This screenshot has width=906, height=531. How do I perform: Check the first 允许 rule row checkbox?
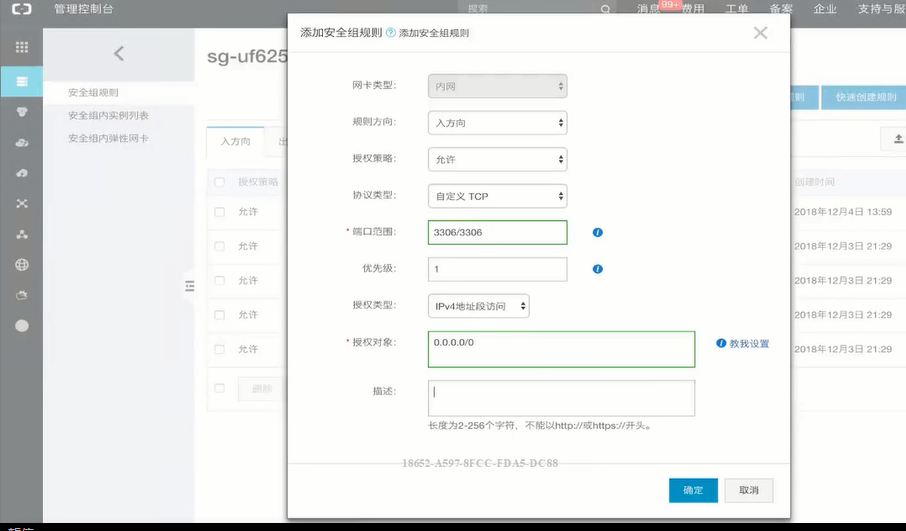[x=220, y=212]
